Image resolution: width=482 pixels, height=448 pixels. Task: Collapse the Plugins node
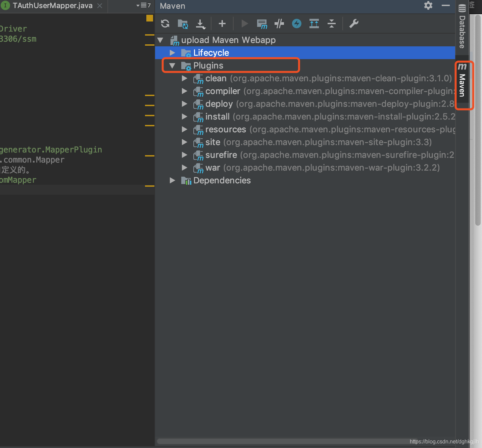click(x=173, y=66)
